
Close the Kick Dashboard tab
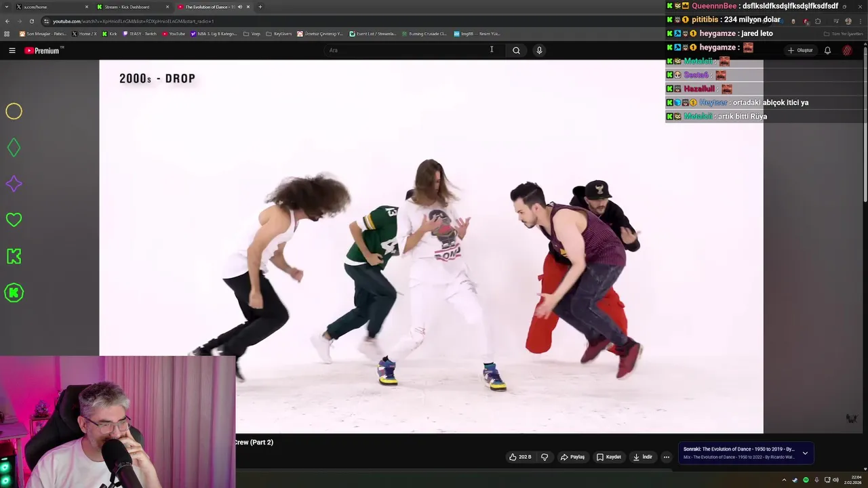pos(167,7)
